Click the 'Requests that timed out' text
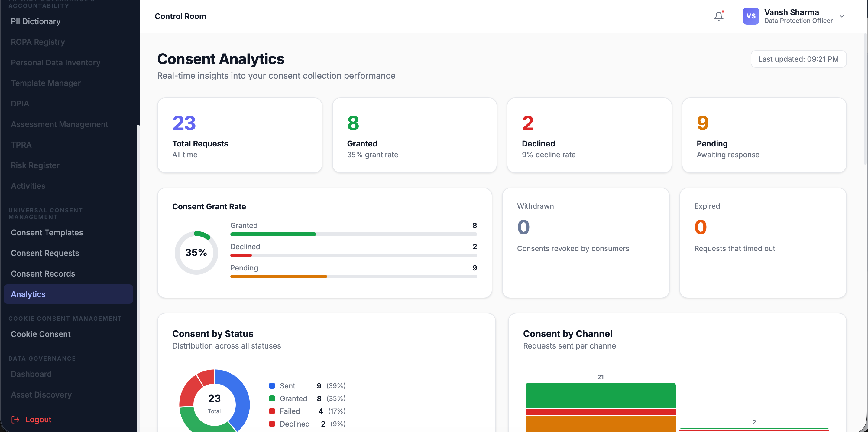868x432 pixels. click(x=734, y=249)
